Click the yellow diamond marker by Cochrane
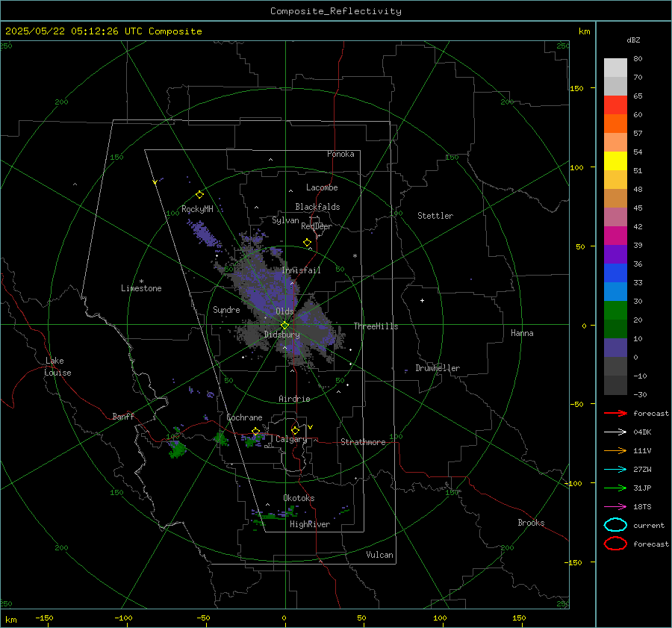The width and height of the screenshot is (672, 628). (256, 432)
